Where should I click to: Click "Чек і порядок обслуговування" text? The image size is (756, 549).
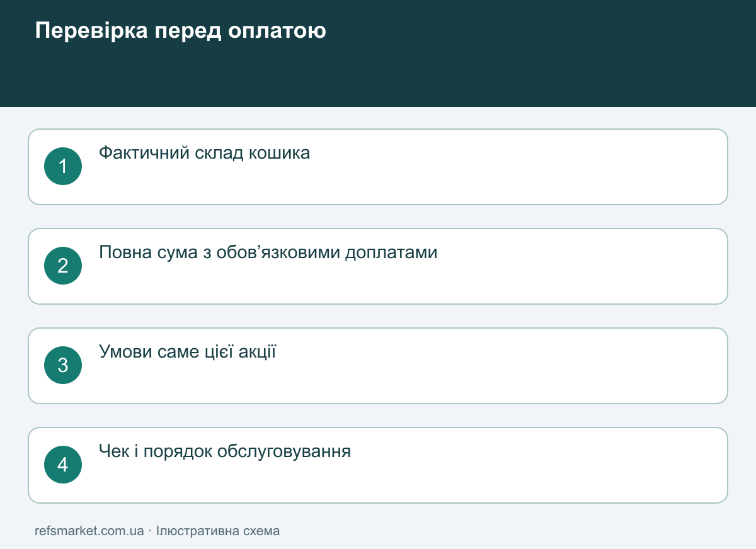click(225, 451)
